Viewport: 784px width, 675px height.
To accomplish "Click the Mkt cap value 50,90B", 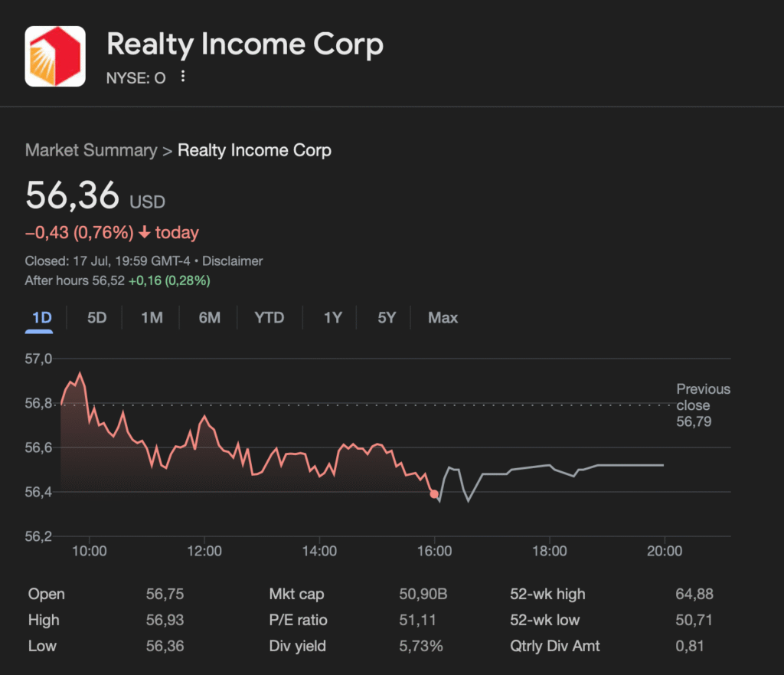I will click(423, 594).
